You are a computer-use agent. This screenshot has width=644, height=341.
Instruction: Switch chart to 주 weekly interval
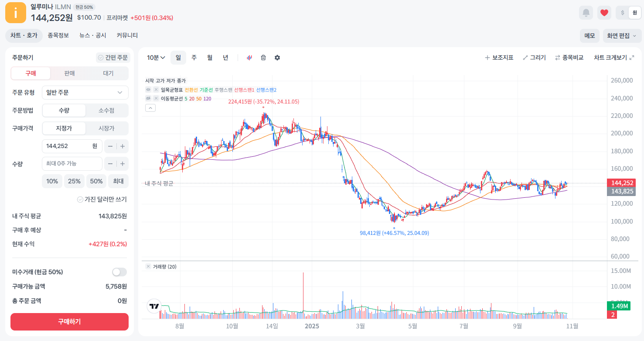tap(194, 58)
